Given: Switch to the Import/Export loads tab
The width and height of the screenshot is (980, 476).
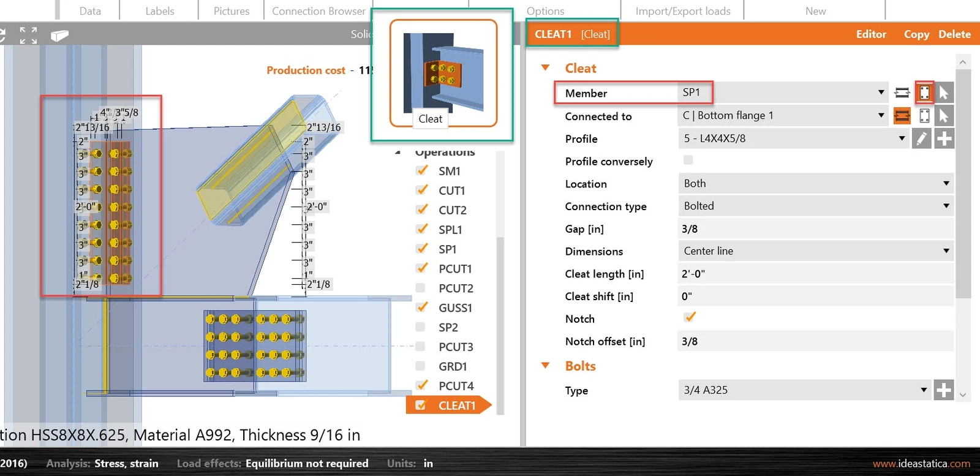Looking at the screenshot, I should (683, 11).
